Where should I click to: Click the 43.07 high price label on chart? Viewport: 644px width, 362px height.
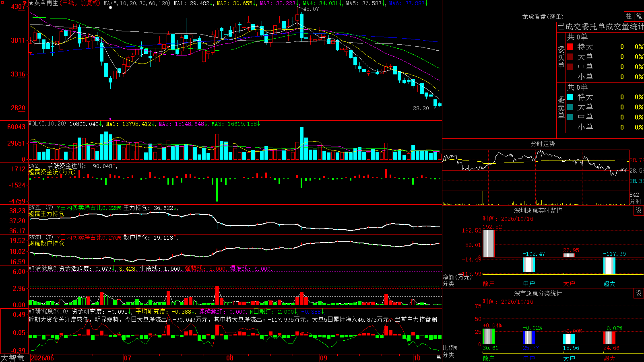[311, 9]
